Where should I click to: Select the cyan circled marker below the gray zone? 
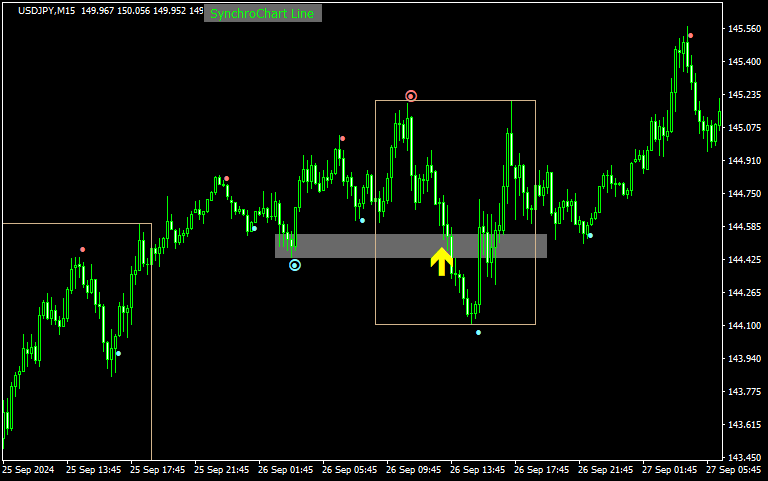[295, 265]
